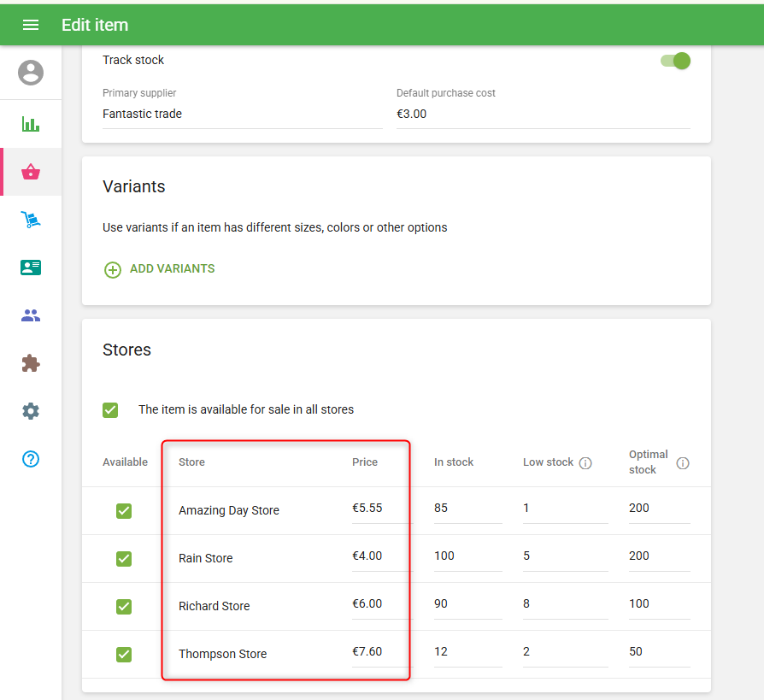Show the Low stock info tooltip icon

click(x=585, y=462)
